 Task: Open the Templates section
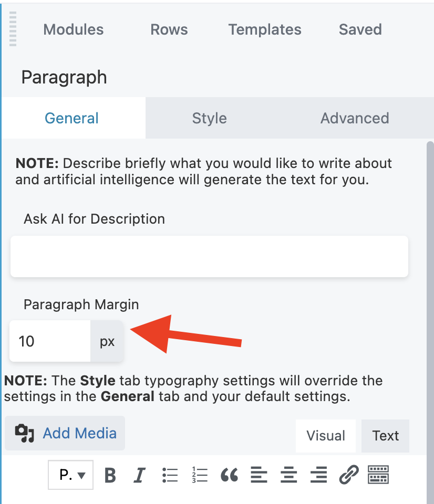coord(265,29)
